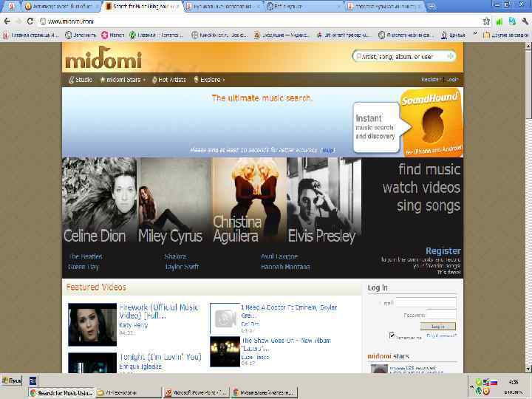Click the language flag in system tray
The width and height of the screenshot is (532, 399).
point(494,383)
